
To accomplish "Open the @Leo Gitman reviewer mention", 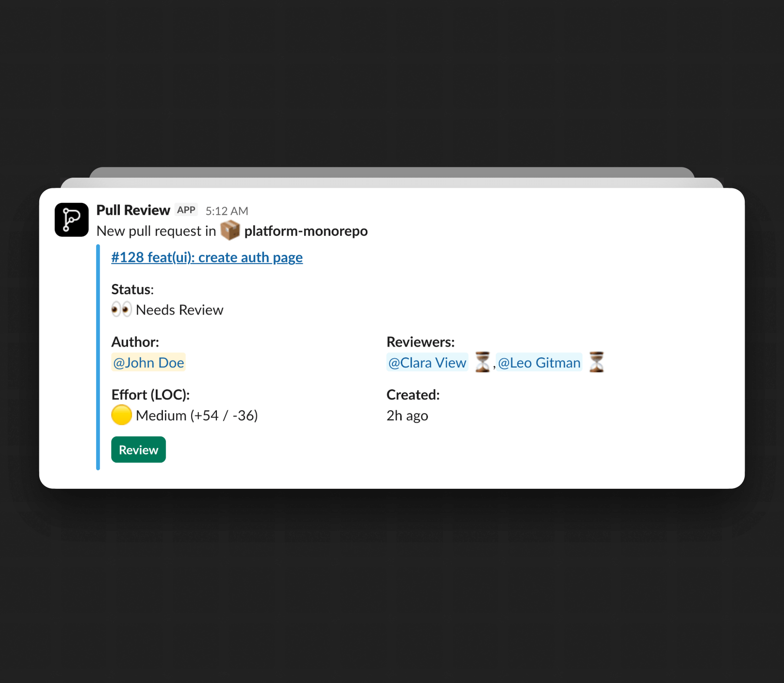I will tap(539, 362).
